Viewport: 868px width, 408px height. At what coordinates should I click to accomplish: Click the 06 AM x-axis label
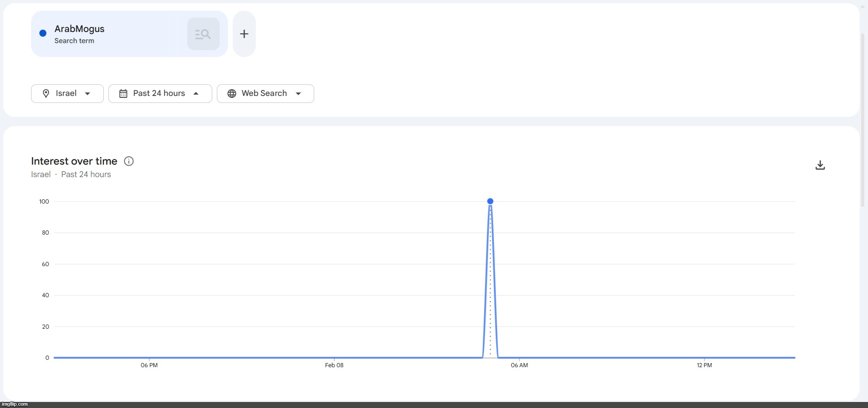(x=519, y=365)
